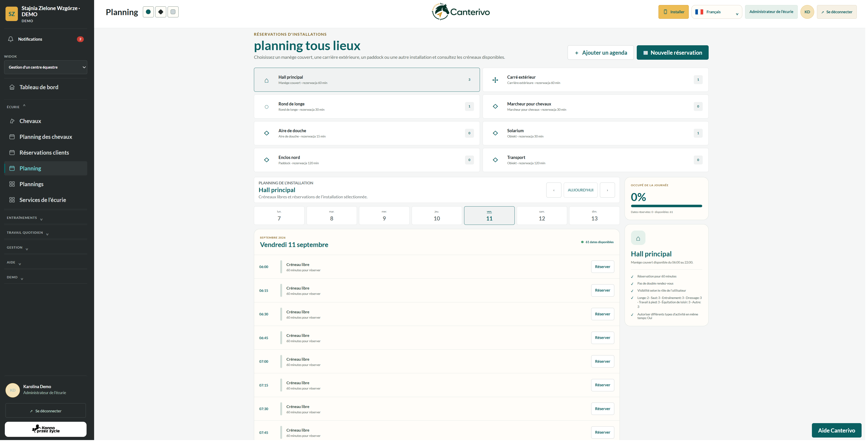
Task: Click AUJOURD'HUI button
Action: [x=581, y=190]
